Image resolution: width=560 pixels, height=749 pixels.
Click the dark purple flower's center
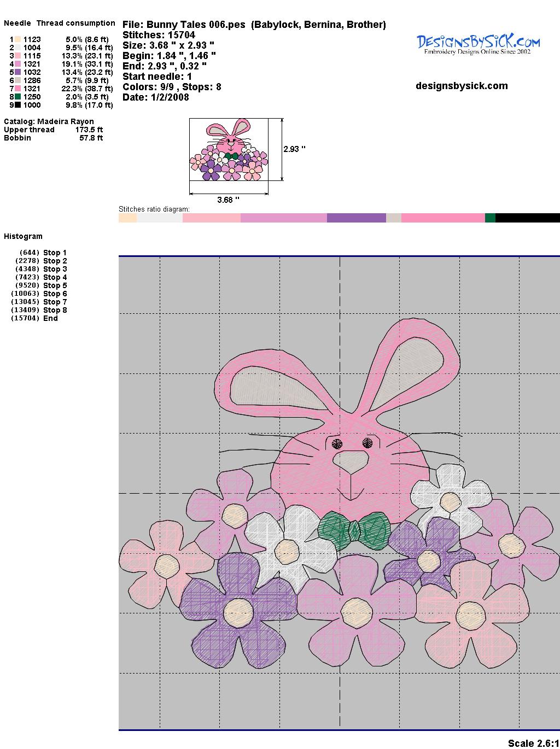[238, 610]
